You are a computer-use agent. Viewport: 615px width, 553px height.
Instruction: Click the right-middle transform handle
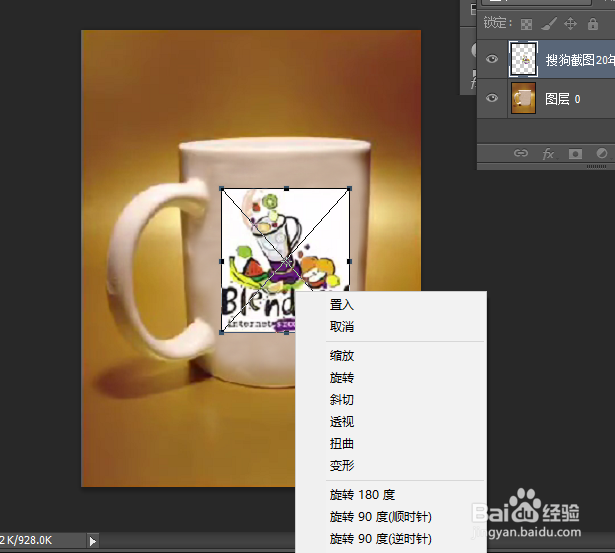point(349,261)
